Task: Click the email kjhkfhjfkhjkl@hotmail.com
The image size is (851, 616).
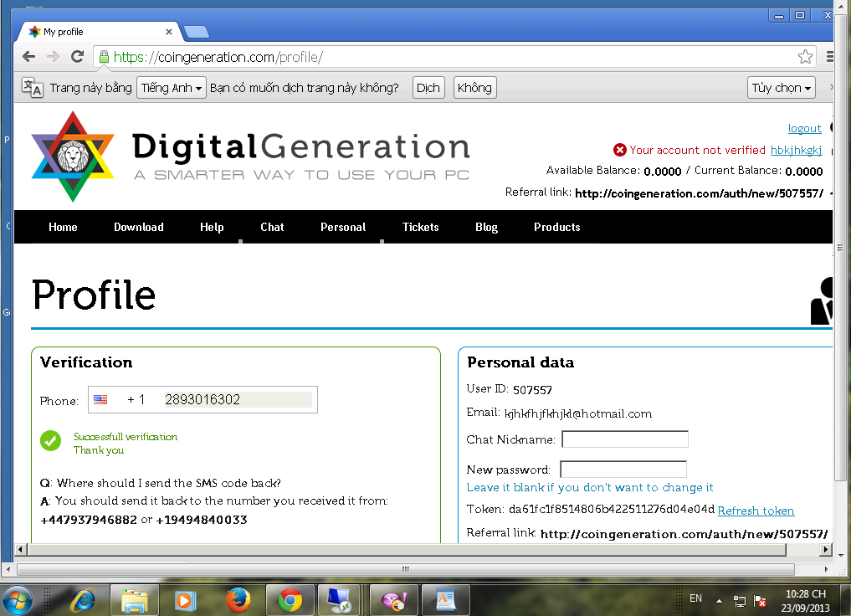Action: coord(578,413)
